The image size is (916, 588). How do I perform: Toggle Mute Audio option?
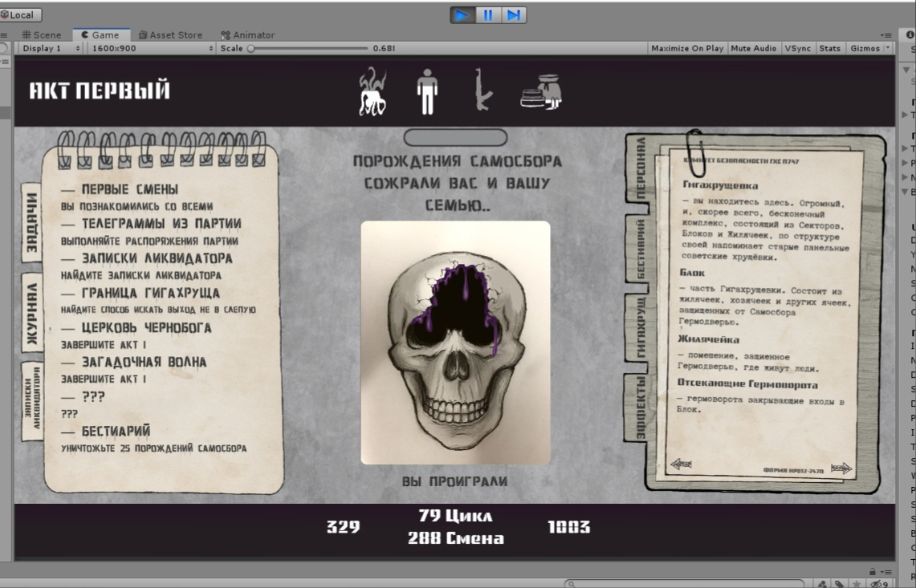[753, 48]
